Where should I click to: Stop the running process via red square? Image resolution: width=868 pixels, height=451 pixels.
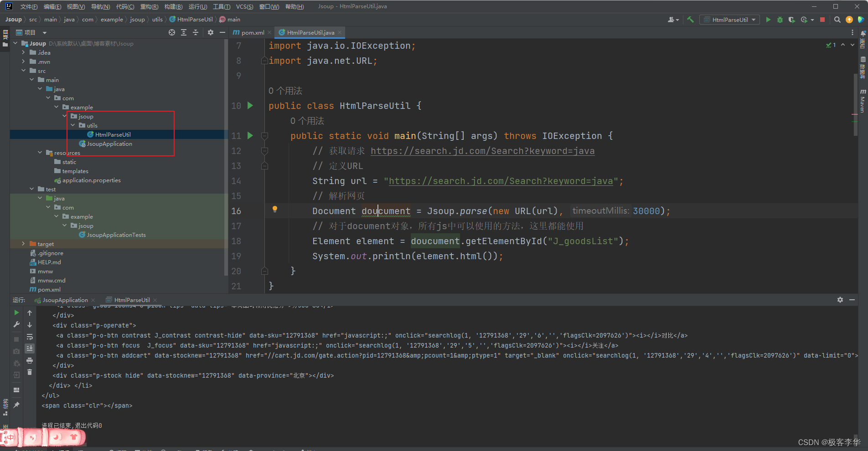(822, 20)
